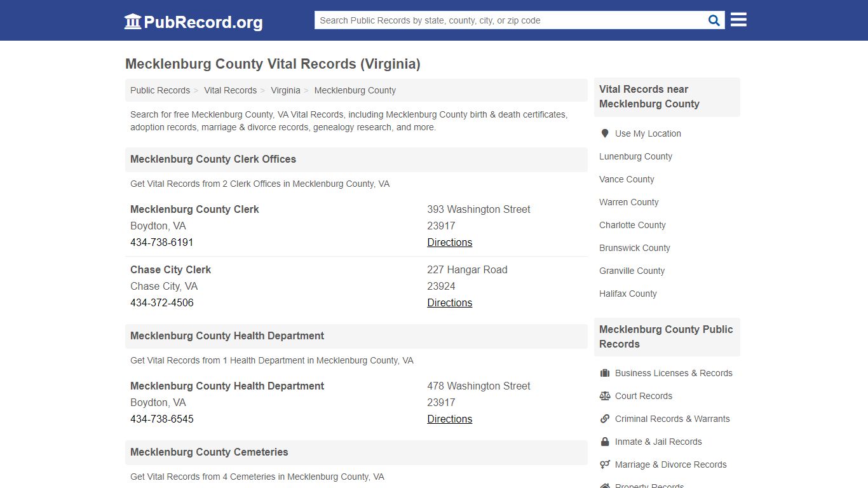This screenshot has width=868, height=488.
Task: Click Mecklenburg County Public Records sidebar heading
Action: point(666,337)
